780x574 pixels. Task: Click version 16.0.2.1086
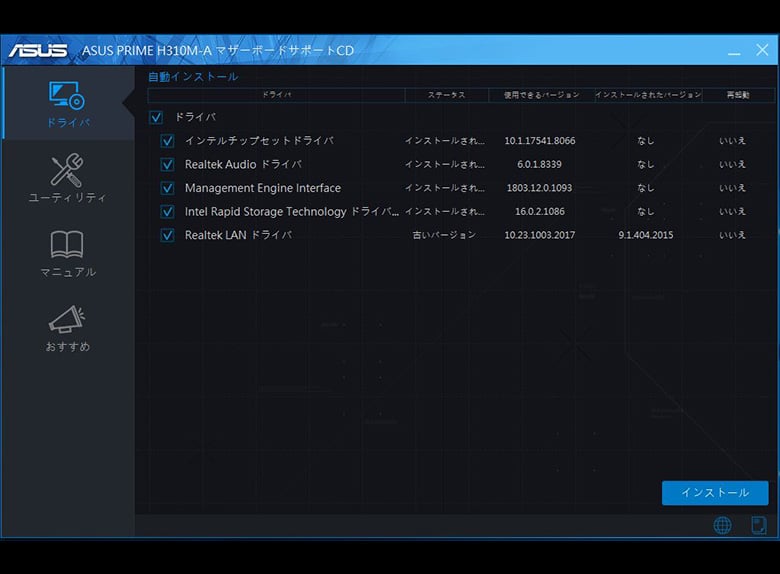540,211
